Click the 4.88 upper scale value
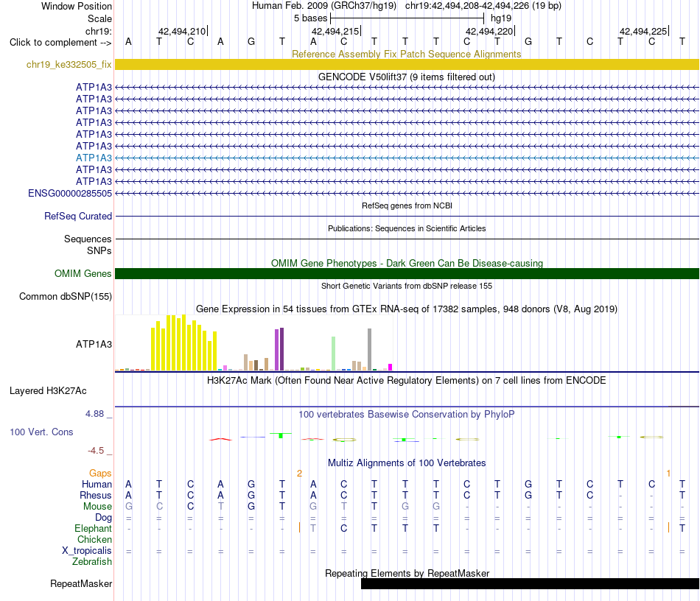 coord(94,414)
